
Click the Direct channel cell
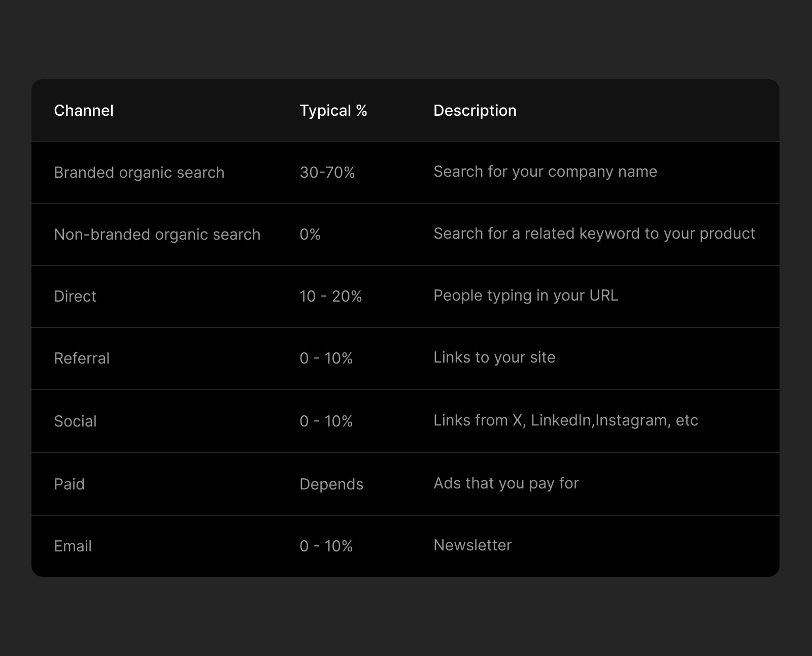[x=75, y=297]
